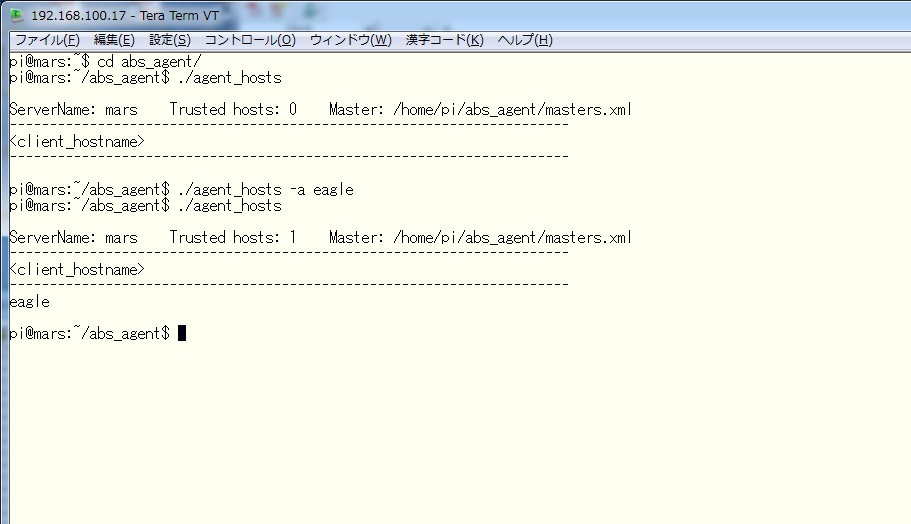The height and width of the screenshot is (524, 911).
Task: Click the 'Trusted hosts: 0' text
Action: point(233,109)
